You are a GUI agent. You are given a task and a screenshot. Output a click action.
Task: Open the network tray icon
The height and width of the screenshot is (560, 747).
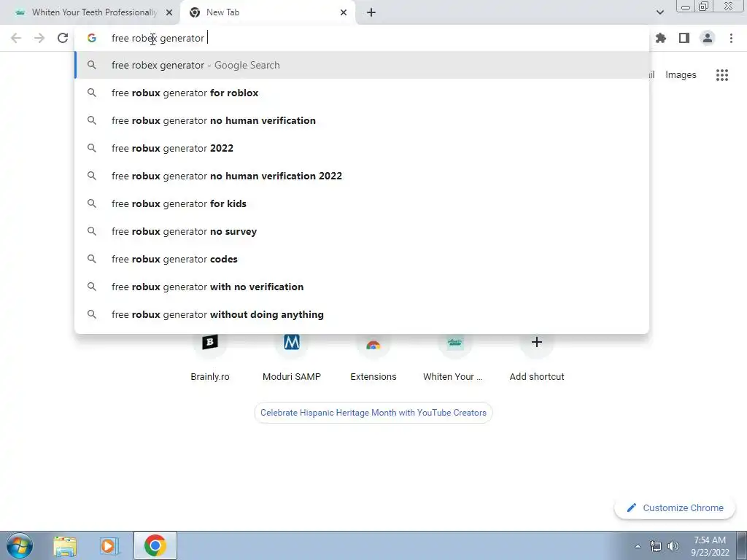656,546
